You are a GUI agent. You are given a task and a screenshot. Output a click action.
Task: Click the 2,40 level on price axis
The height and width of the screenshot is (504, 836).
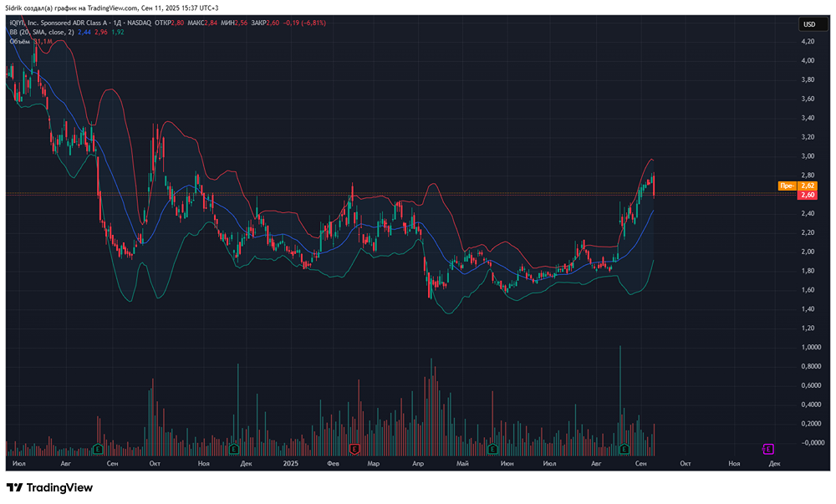(x=808, y=214)
